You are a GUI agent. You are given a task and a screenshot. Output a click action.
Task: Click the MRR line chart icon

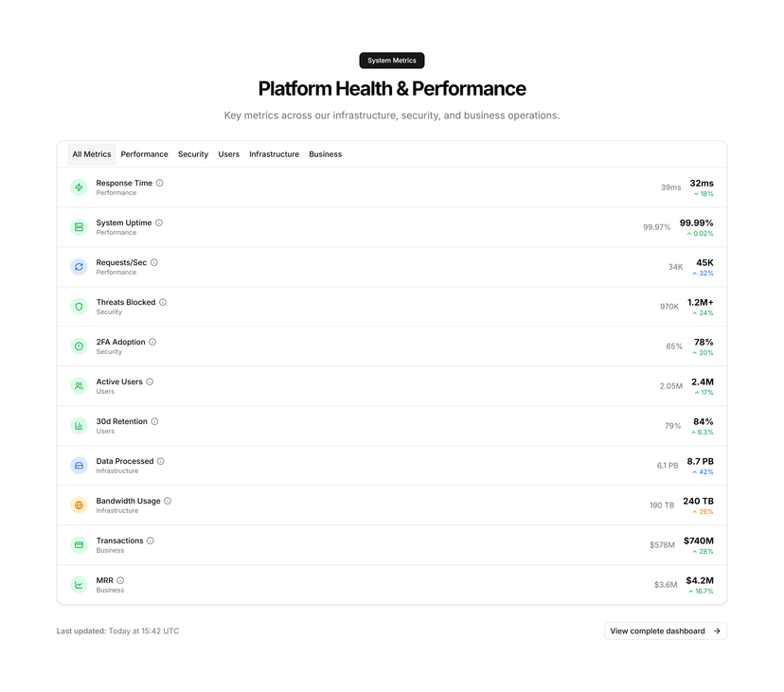pos(79,585)
